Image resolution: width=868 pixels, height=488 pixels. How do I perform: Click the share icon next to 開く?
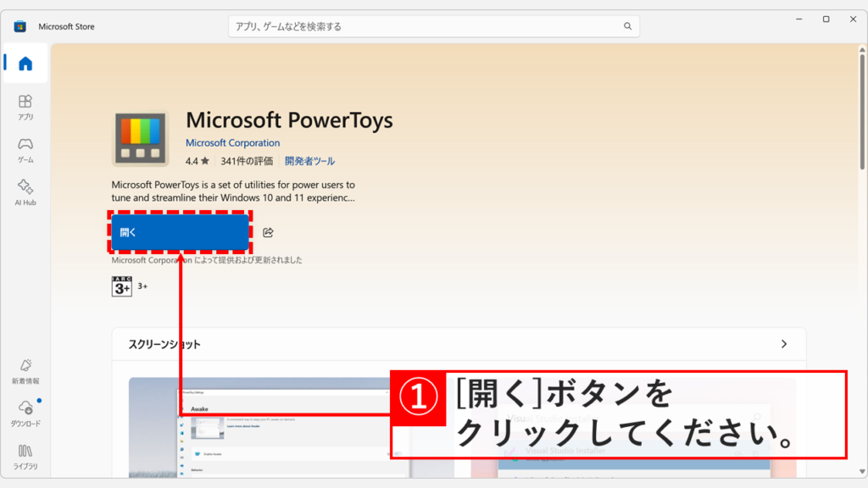point(269,233)
